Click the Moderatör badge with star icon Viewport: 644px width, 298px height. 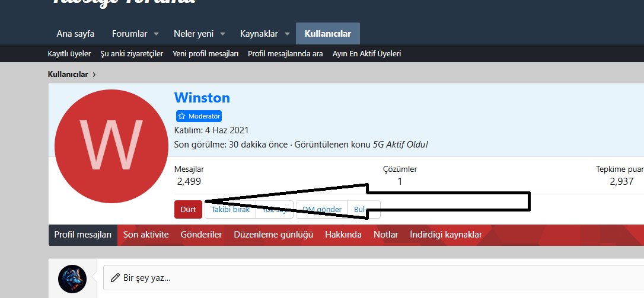click(199, 116)
